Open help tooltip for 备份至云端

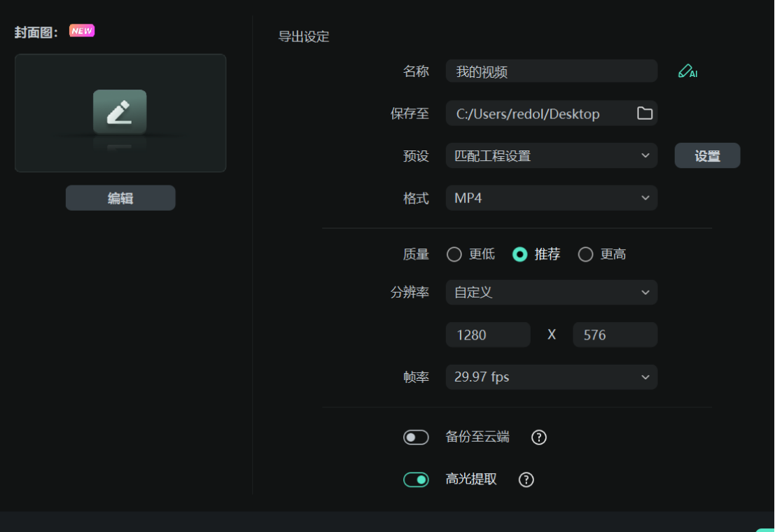(540, 437)
